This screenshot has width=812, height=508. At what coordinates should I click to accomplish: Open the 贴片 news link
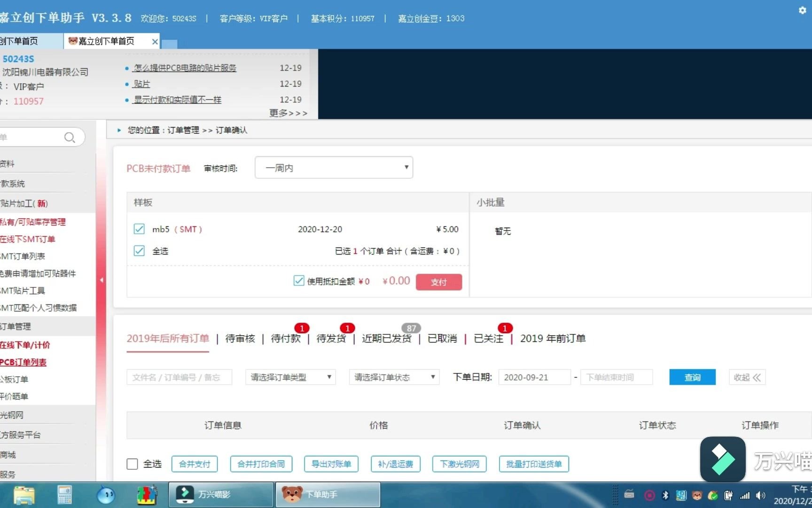coord(142,84)
